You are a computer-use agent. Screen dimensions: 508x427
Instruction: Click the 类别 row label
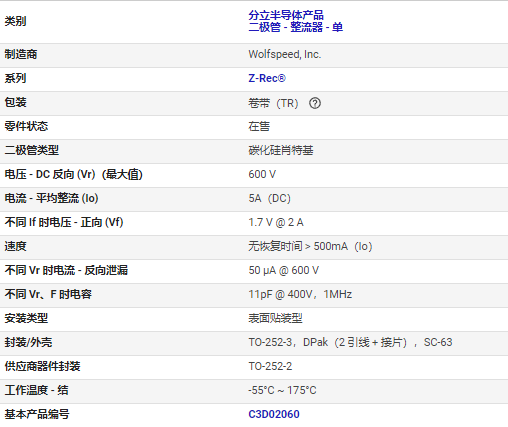15,21
